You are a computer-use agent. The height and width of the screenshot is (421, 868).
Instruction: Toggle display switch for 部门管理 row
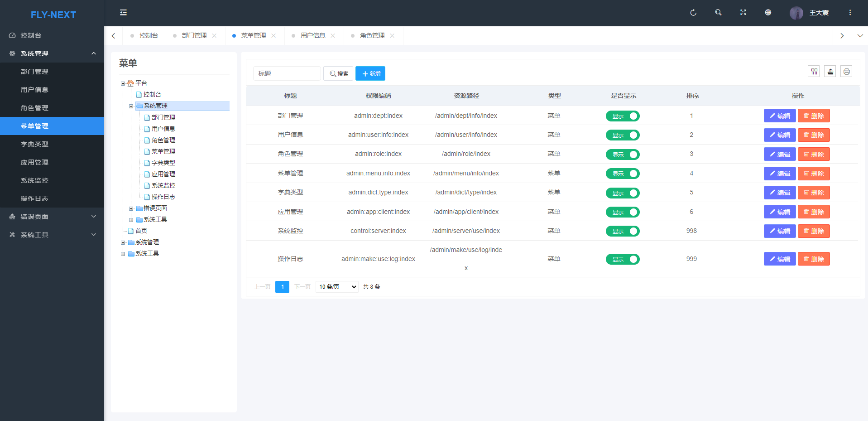tap(623, 116)
